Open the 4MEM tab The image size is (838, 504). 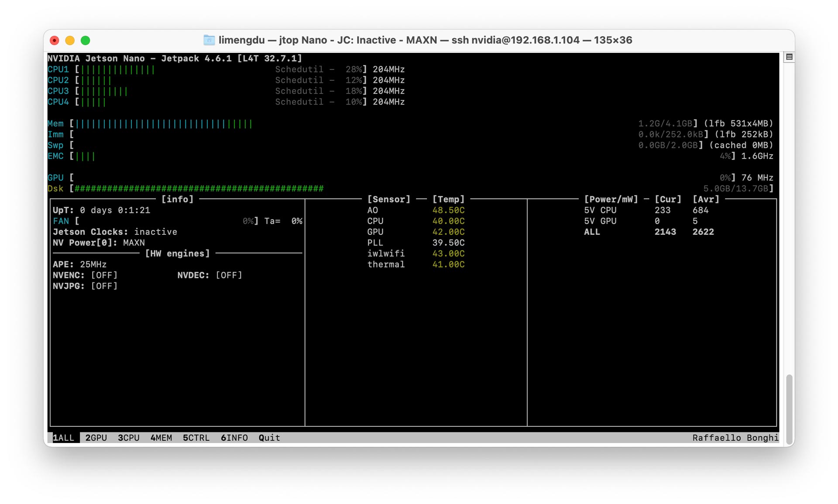(x=161, y=438)
